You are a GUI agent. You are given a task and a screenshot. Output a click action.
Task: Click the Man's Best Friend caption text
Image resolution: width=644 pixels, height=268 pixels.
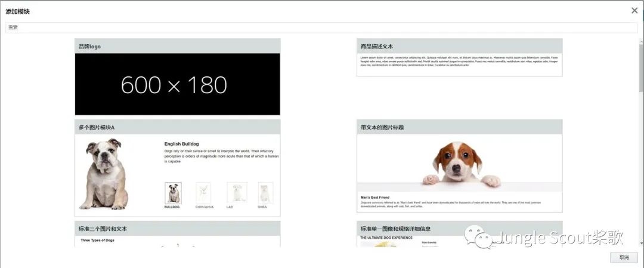point(374,198)
